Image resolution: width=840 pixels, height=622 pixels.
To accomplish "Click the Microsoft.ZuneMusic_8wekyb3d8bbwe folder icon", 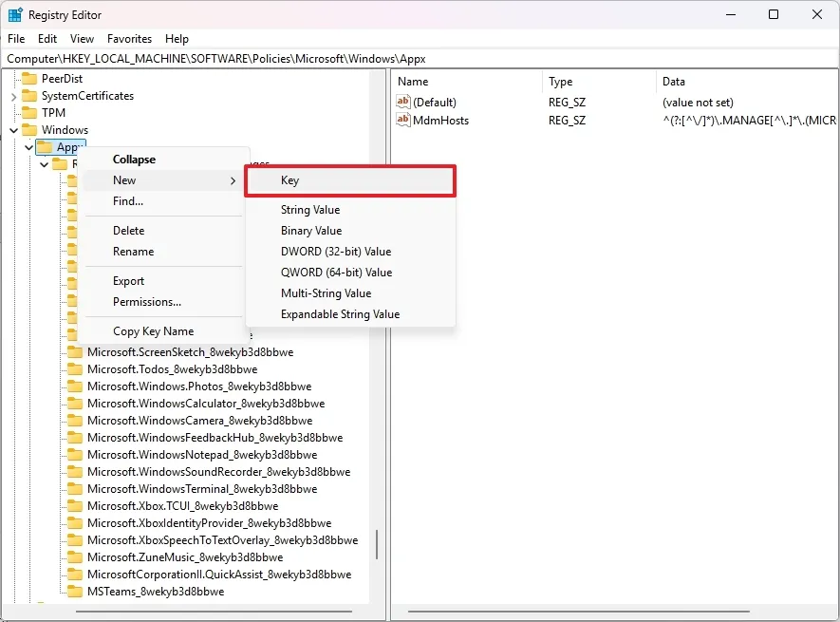I will pos(74,557).
